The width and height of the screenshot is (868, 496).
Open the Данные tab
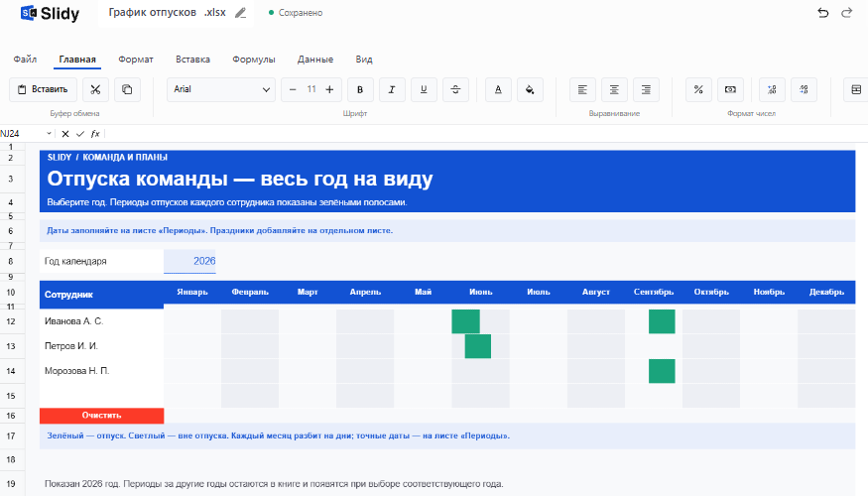[315, 60]
